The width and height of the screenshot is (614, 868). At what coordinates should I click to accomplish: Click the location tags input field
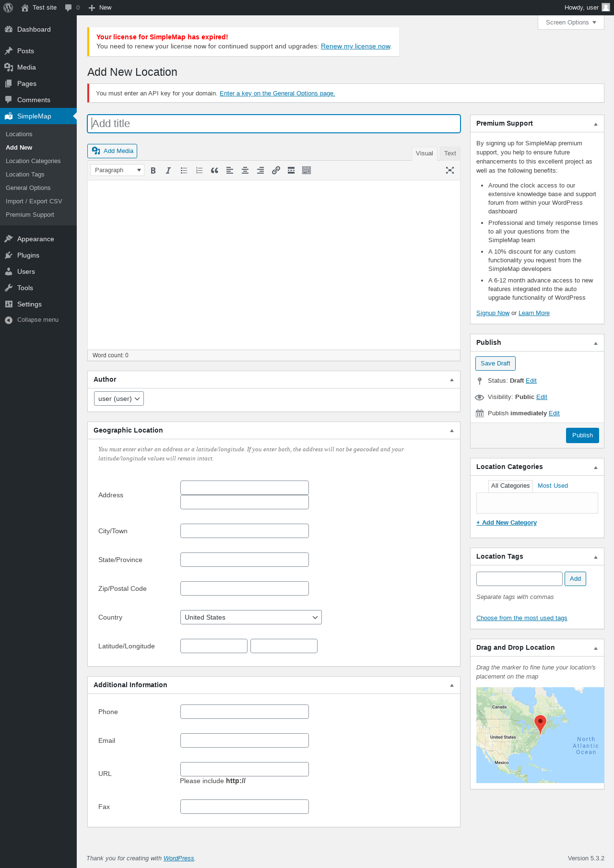[520, 579]
